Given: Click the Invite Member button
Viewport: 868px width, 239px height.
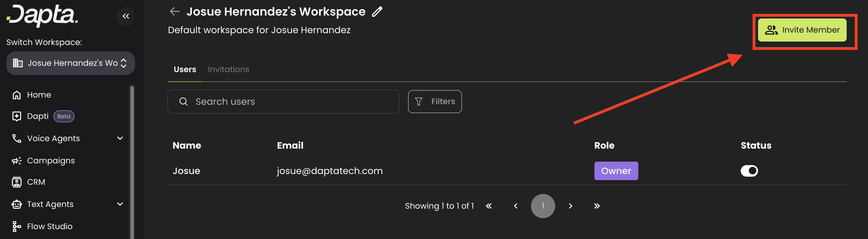Looking at the screenshot, I should pyautogui.click(x=802, y=30).
